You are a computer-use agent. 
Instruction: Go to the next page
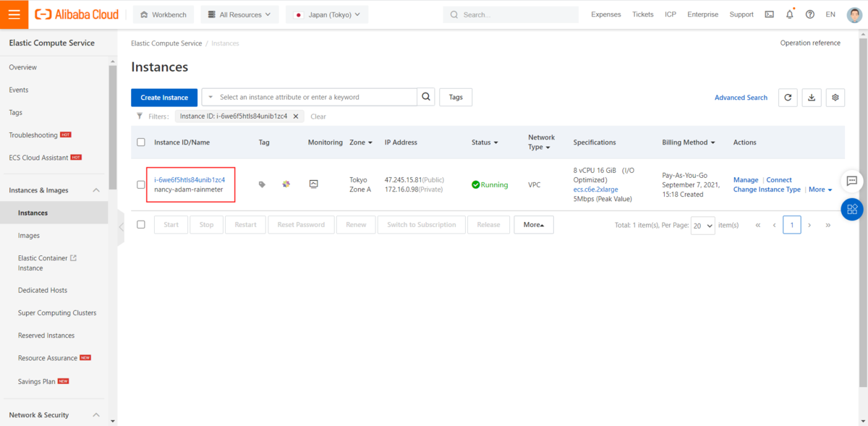(x=809, y=225)
